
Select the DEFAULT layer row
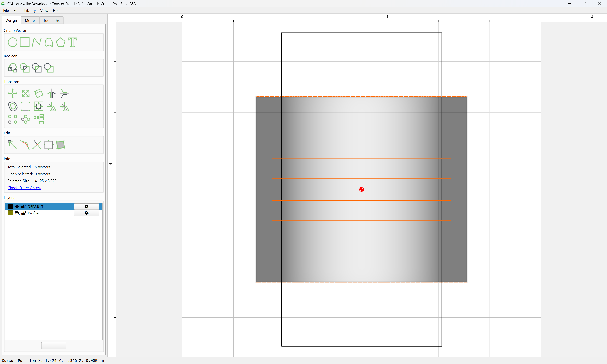54,206
